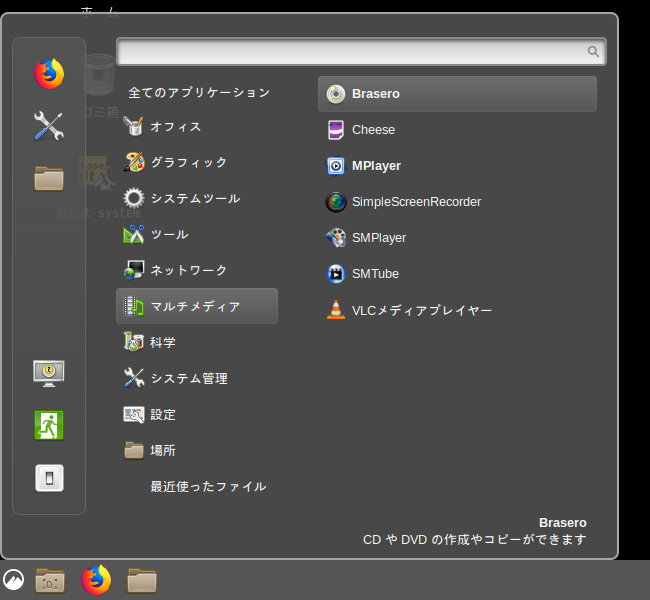Click the グラフィック palette icon
650x600 pixels.
[134, 162]
